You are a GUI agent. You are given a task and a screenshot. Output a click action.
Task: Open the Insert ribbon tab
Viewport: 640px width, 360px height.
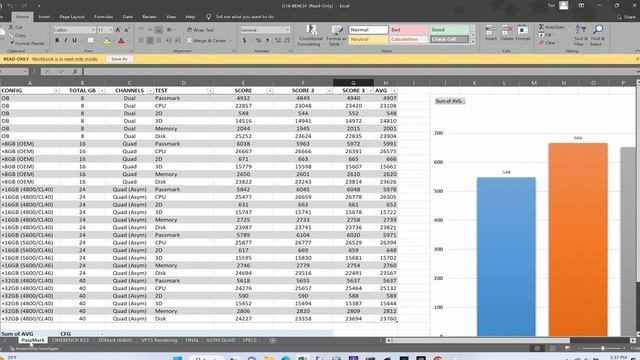coord(44,17)
